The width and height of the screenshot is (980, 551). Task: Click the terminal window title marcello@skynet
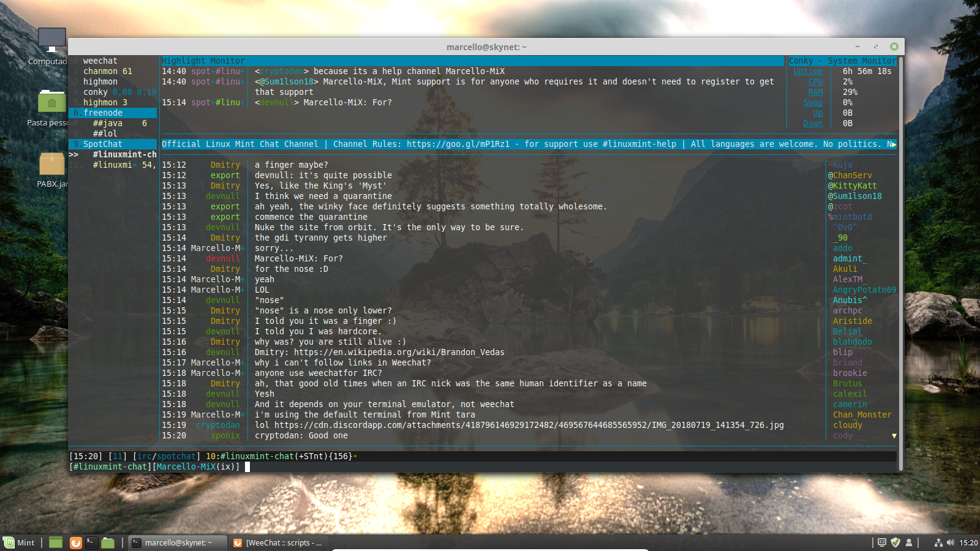486,47
